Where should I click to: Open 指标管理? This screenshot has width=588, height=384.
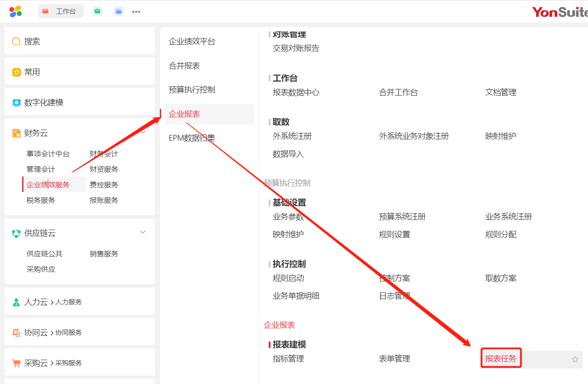click(x=288, y=359)
